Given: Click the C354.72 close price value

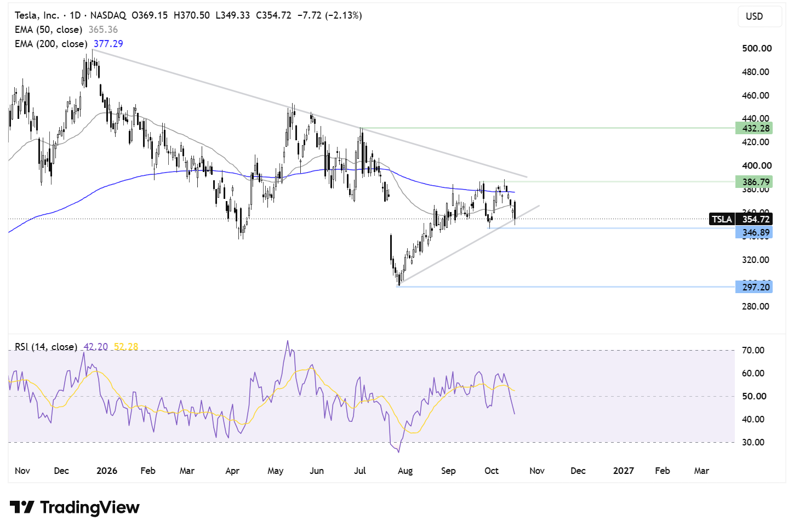Looking at the screenshot, I should pos(273,15).
